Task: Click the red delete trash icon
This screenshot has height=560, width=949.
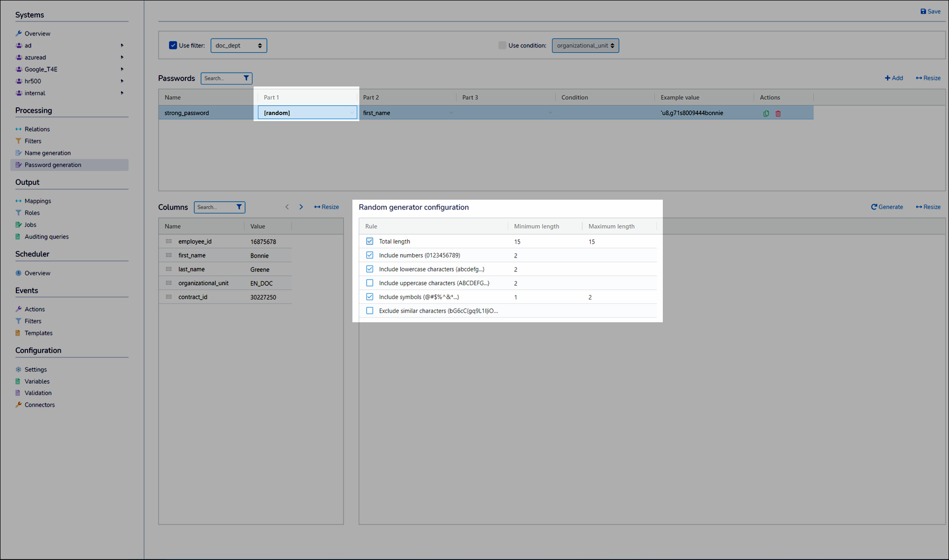Action: [778, 113]
